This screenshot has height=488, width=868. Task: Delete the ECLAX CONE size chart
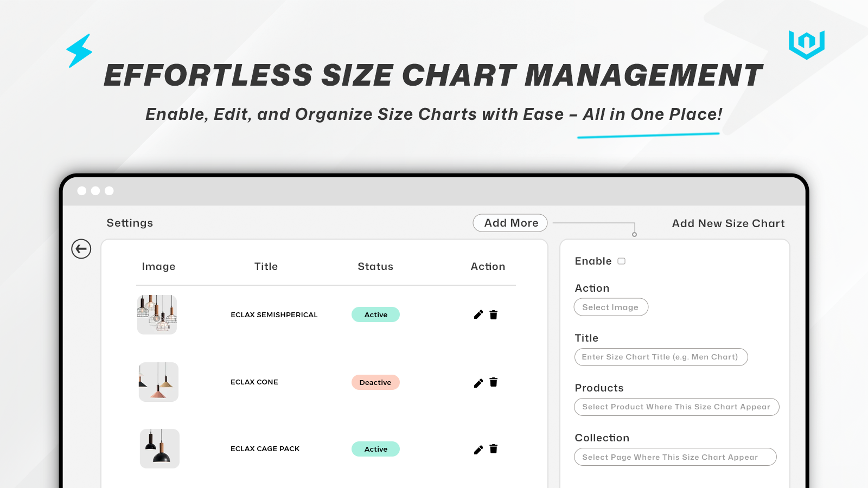click(494, 382)
